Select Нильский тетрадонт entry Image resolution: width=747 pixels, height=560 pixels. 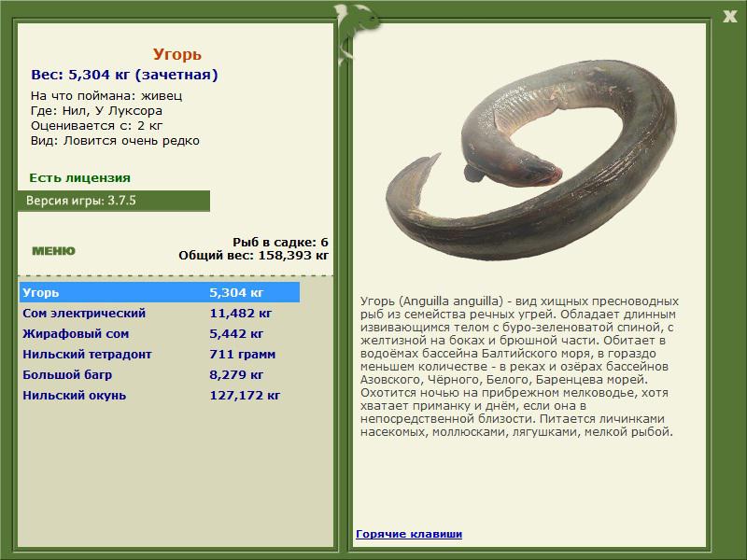tap(160, 355)
